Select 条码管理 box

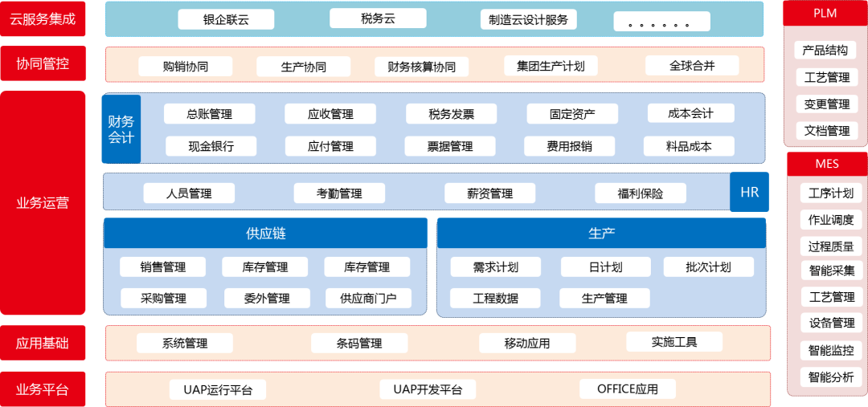359,343
